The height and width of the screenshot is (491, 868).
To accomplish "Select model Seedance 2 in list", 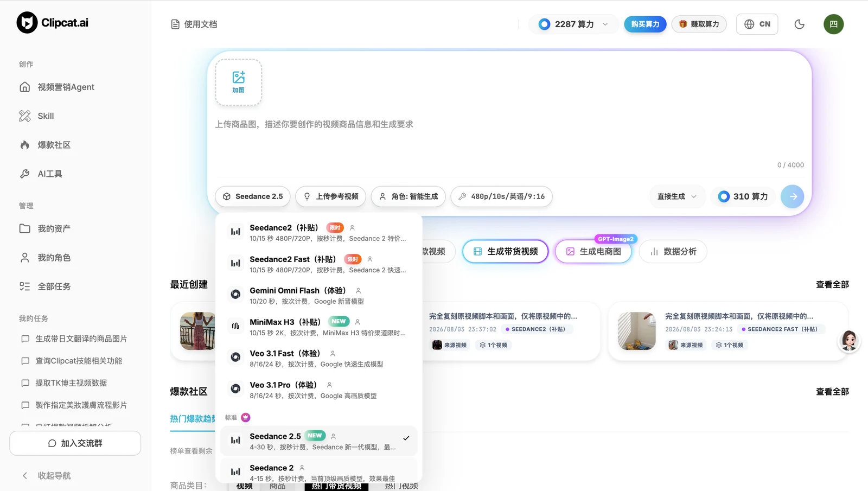I will [319, 471].
